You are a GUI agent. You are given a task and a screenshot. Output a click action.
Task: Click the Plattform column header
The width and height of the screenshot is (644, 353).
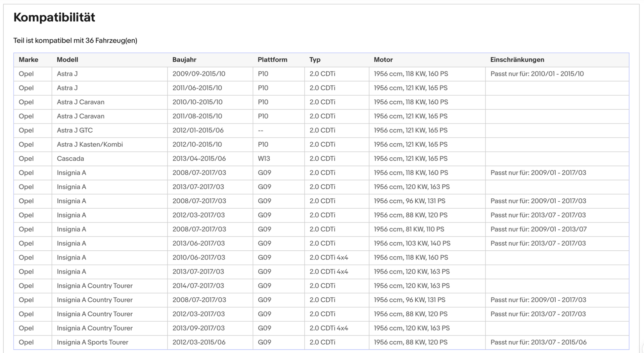click(x=272, y=60)
